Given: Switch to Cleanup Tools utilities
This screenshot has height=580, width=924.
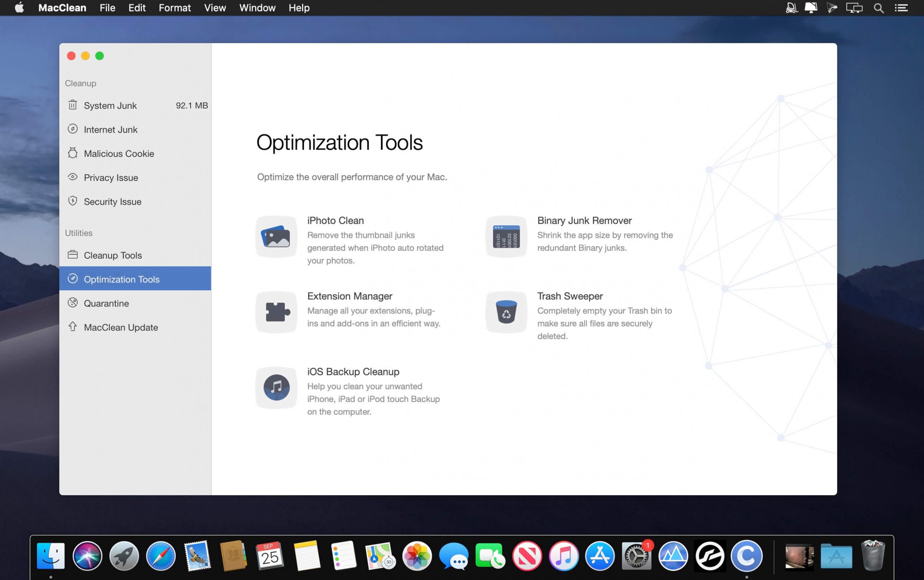Looking at the screenshot, I should pos(113,255).
